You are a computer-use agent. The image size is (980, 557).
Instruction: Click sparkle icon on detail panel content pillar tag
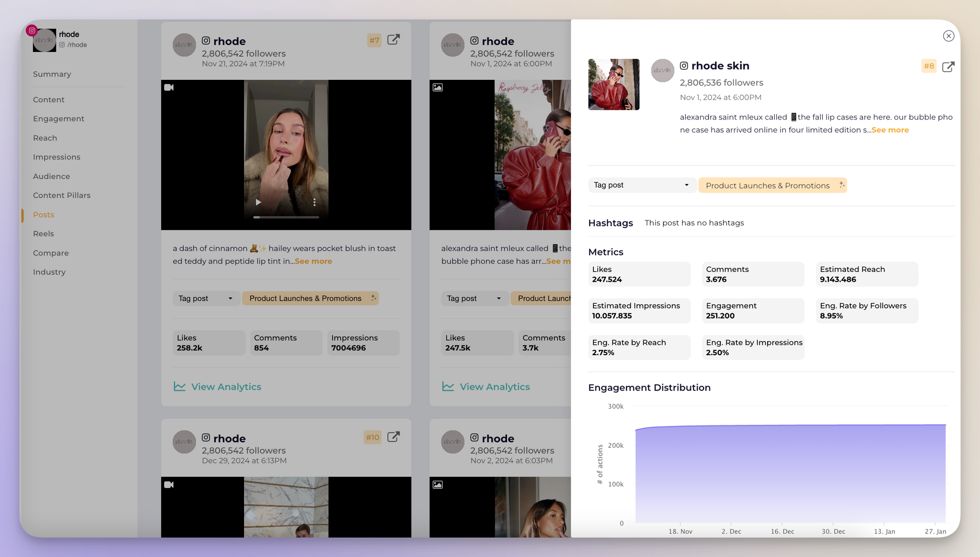(841, 185)
